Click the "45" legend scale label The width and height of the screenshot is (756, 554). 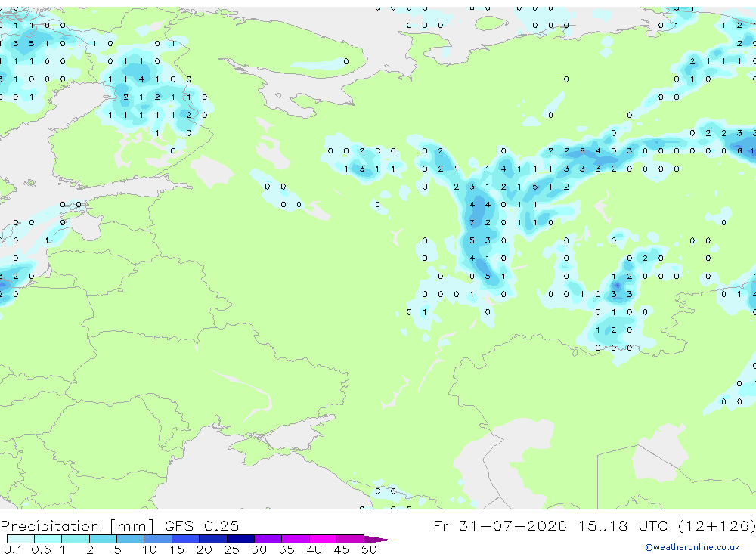[342, 549]
